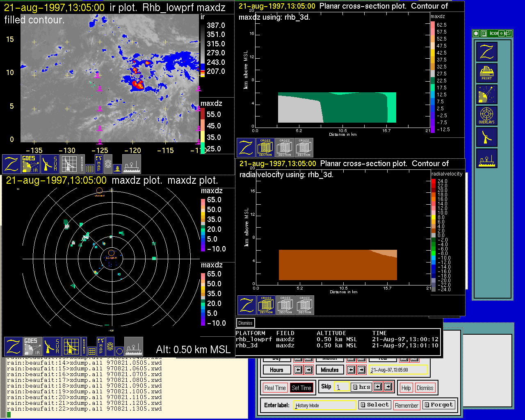
Task: Click the Z icon under the maxdz cross-section
Action: 246,148
